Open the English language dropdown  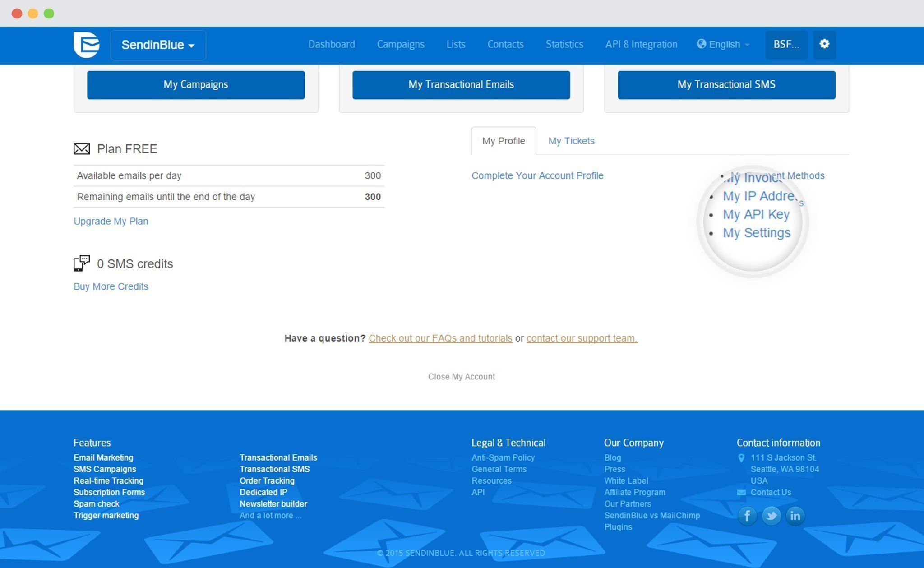(724, 44)
